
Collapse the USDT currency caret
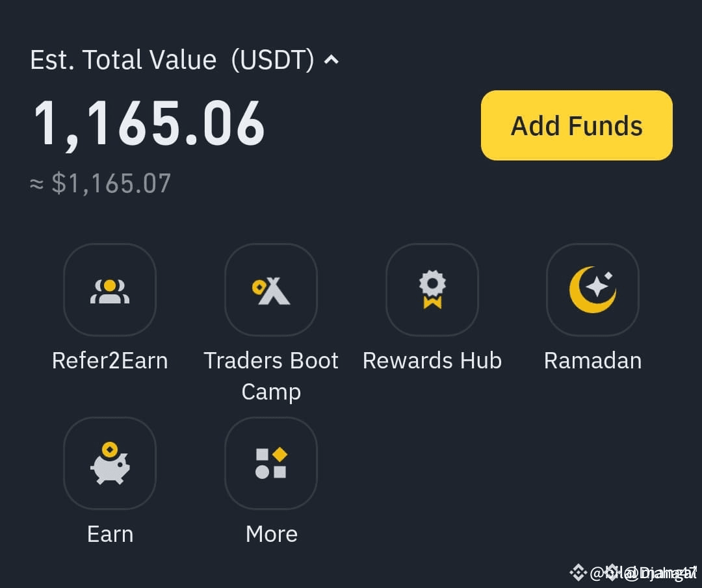tap(331, 60)
